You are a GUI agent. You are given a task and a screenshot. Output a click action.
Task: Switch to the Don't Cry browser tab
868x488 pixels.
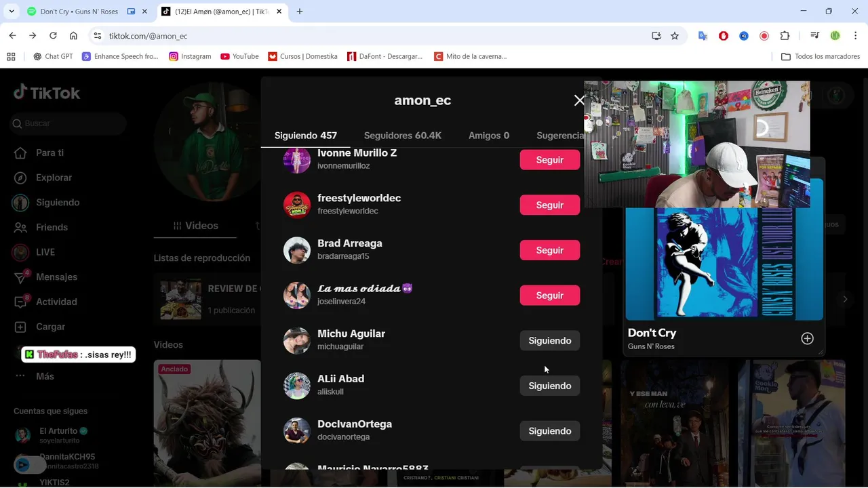(79, 12)
